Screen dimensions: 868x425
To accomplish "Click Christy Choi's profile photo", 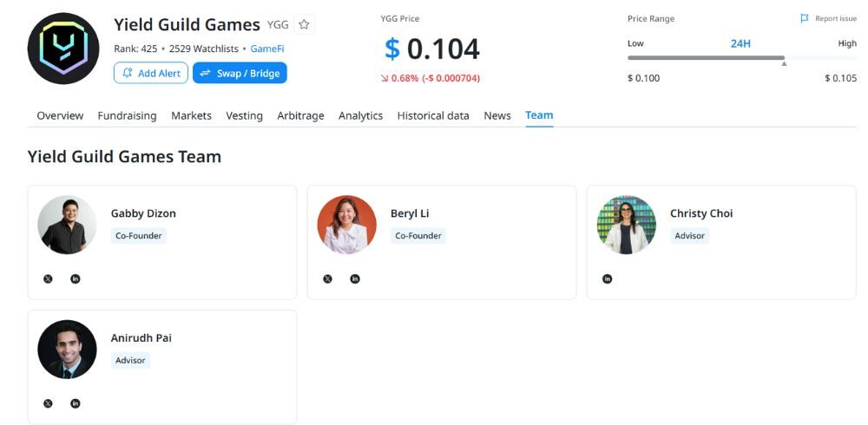I will pos(627,225).
